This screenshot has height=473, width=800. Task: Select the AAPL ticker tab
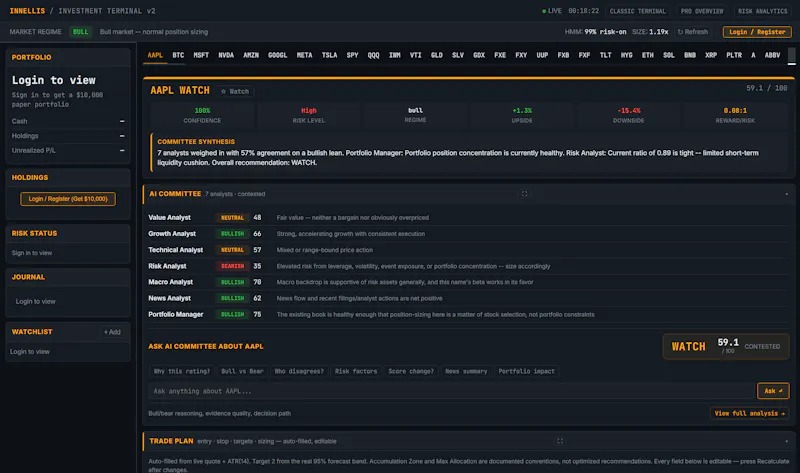(155, 55)
